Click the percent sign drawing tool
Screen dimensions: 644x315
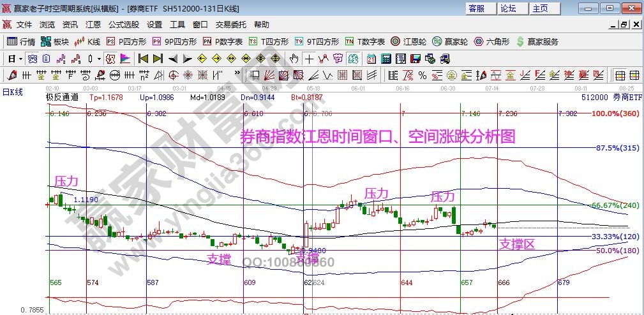(x=422, y=75)
